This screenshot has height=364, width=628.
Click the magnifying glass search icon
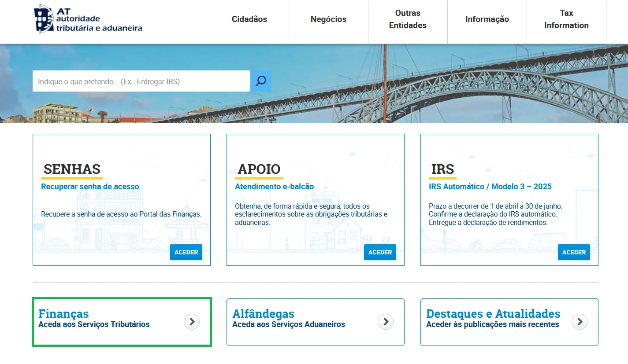point(261,81)
